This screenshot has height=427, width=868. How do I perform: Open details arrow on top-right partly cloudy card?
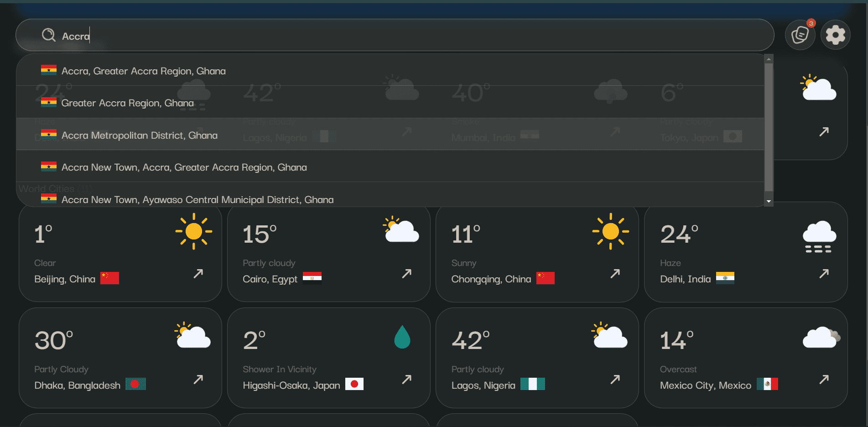[824, 132]
